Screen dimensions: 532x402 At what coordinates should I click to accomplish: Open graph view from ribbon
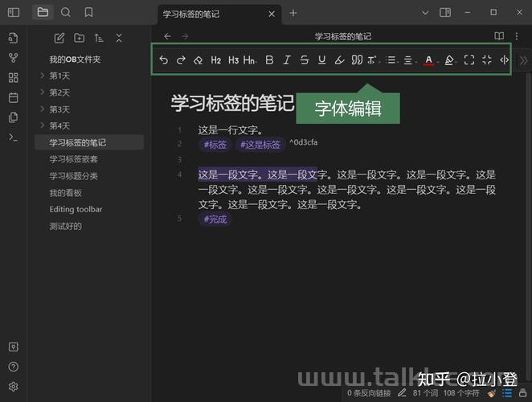[13, 58]
